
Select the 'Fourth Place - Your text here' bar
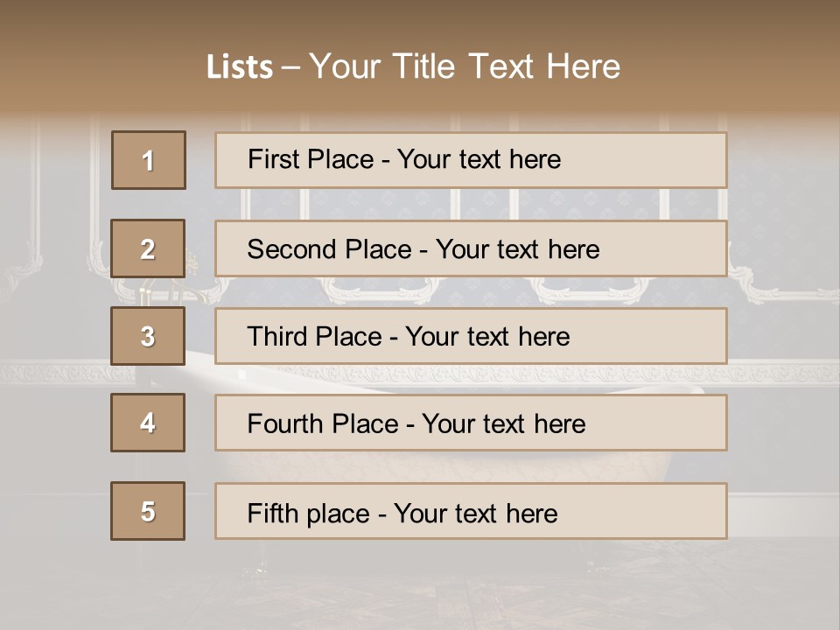pyautogui.click(x=471, y=423)
